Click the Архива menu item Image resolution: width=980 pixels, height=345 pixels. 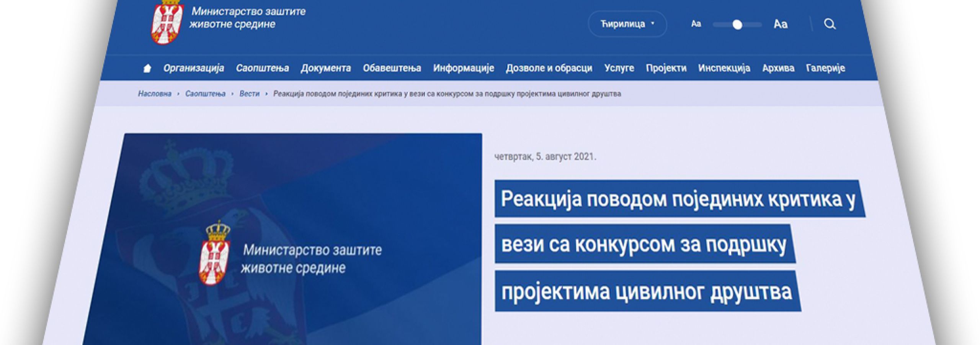(778, 68)
